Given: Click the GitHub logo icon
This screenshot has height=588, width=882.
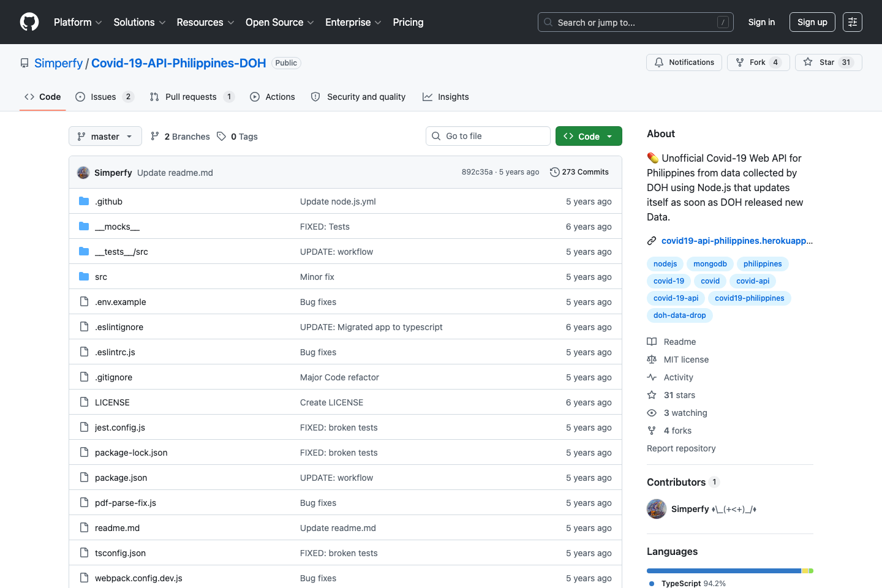Looking at the screenshot, I should (x=29, y=22).
